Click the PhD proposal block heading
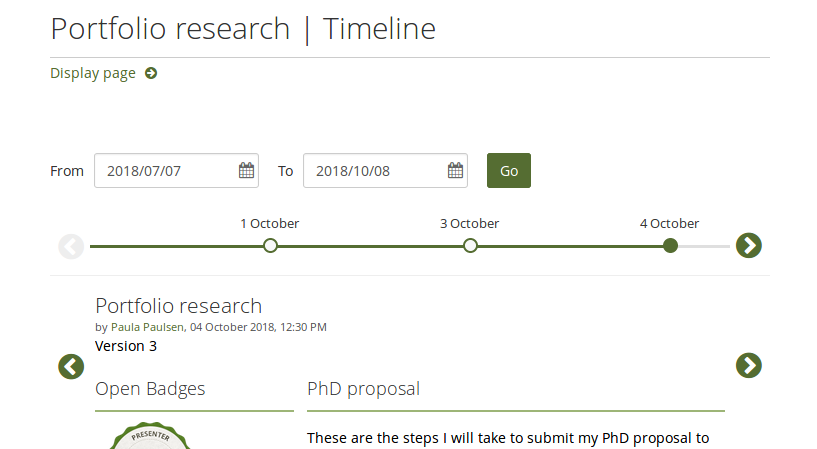The image size is (817, 449). (363, 389)
